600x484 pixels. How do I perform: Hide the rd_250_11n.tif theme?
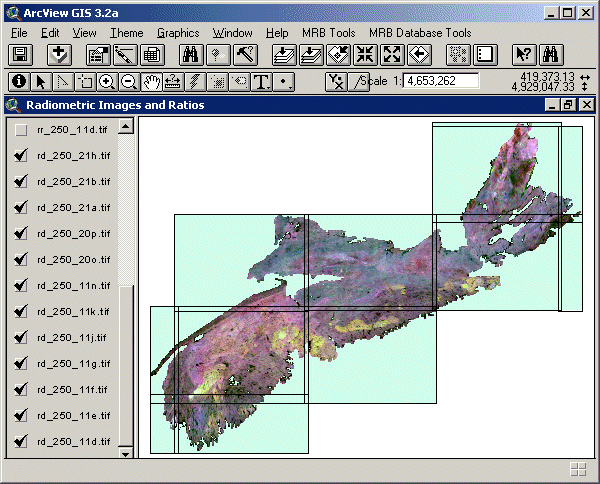[x=21, y=286]
